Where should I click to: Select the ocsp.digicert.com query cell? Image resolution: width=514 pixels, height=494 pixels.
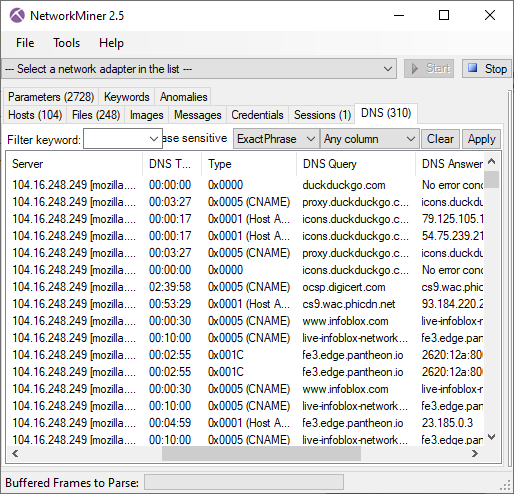point(344,287)
